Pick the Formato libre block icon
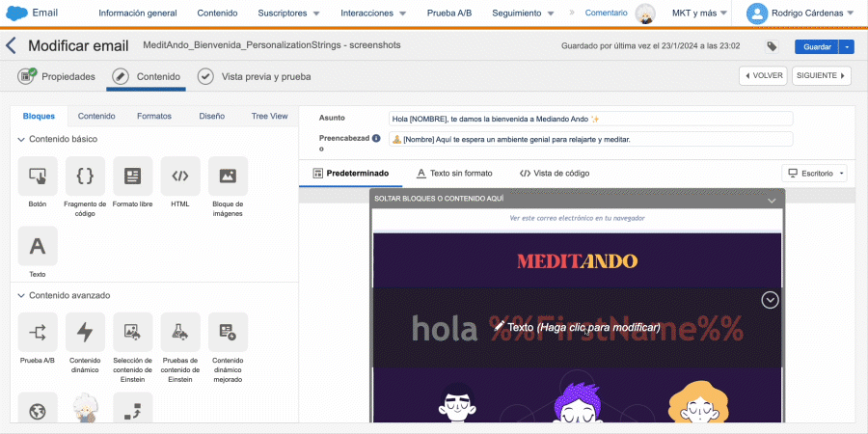This screenshot has height=434, width=868. point(132,176)
